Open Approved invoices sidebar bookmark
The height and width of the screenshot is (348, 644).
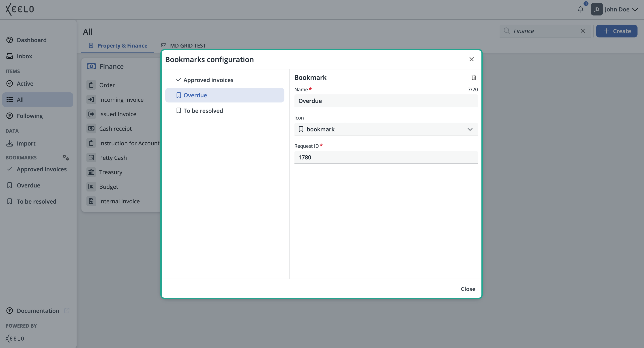tap(37, 169)
